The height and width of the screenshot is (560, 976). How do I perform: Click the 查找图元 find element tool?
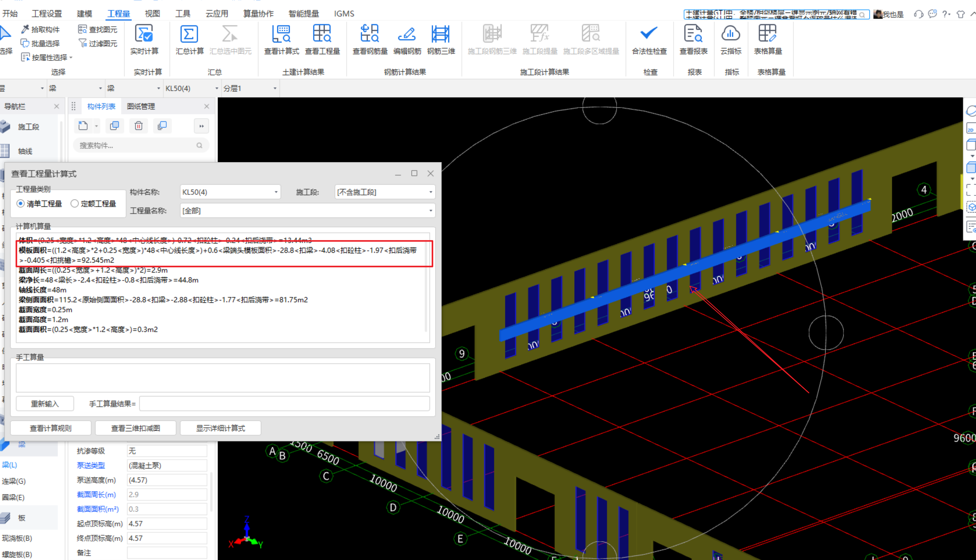pyautogui.click(x=98, y=29)
